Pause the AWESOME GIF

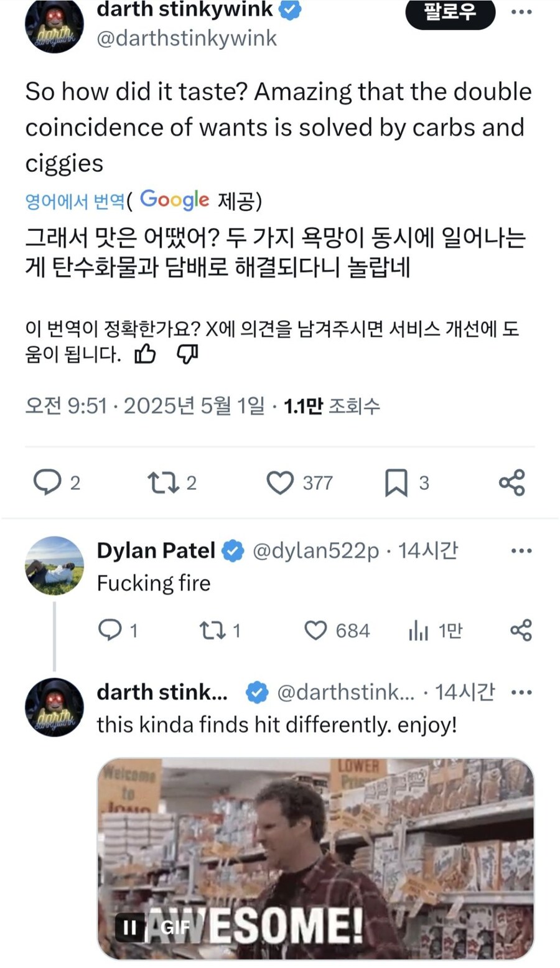[129, 928]
